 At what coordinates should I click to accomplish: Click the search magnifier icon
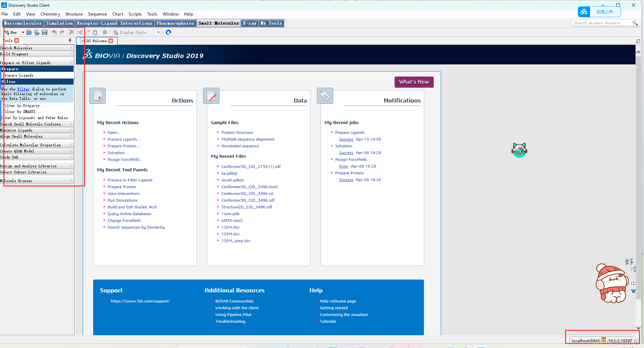point(635,23)
